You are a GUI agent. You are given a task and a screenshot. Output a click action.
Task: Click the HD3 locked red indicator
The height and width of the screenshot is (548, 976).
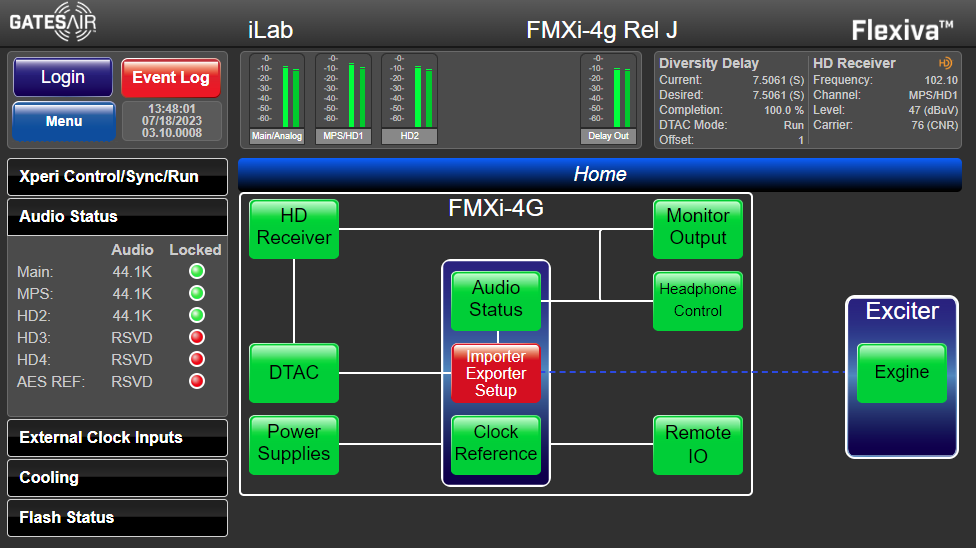click(x=197, y=337)
